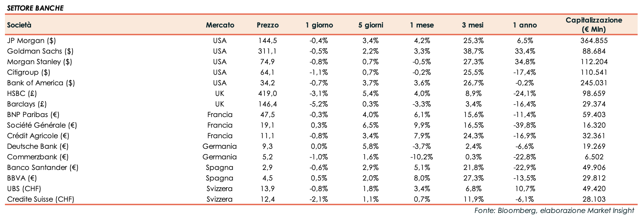Select the HSBC (£) row label
Viewport: 644px width, 220px height.
pos(22,93)
